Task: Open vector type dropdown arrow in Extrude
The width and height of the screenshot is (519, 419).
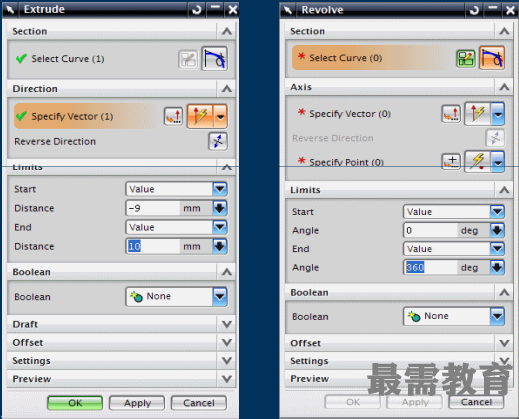Action: coord(220,116)
